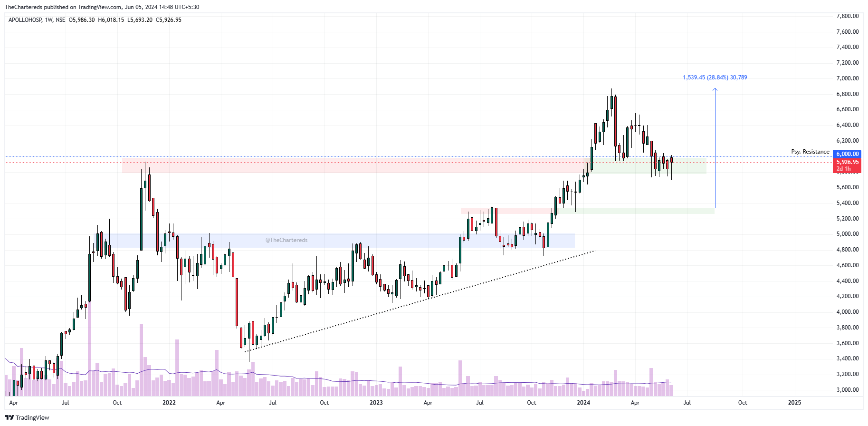Click the 7,000.00 price axis label
The width and height of the screenshot is (868, 426).
[848, 78]
